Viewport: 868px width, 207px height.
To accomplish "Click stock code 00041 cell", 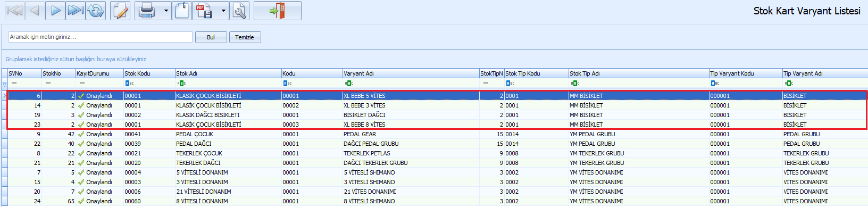I will (149, 134).
